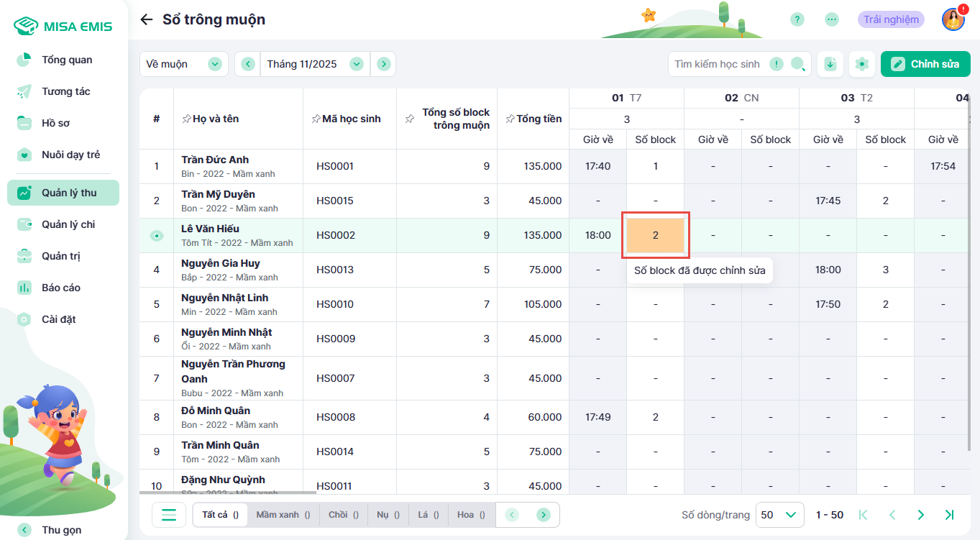This screenshot has width=980, height=540.
Task: Click the three-dot more options icon
Action: [832, 19]
